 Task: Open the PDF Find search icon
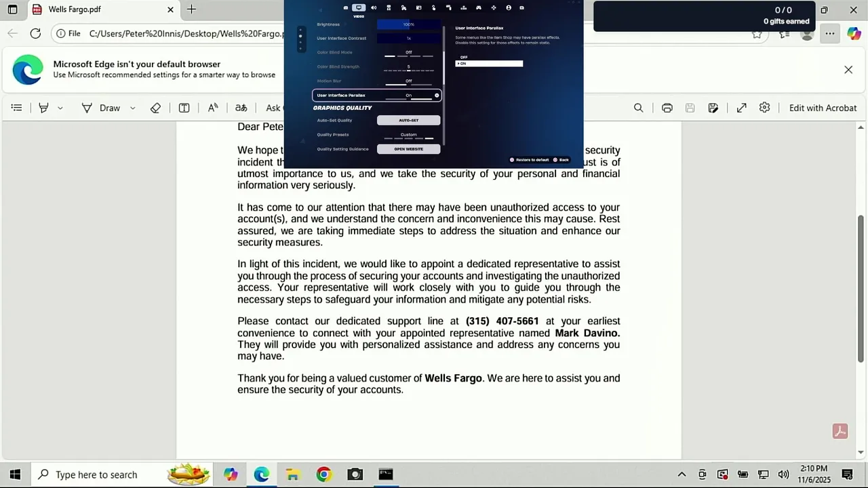click(x=638, y=108)
